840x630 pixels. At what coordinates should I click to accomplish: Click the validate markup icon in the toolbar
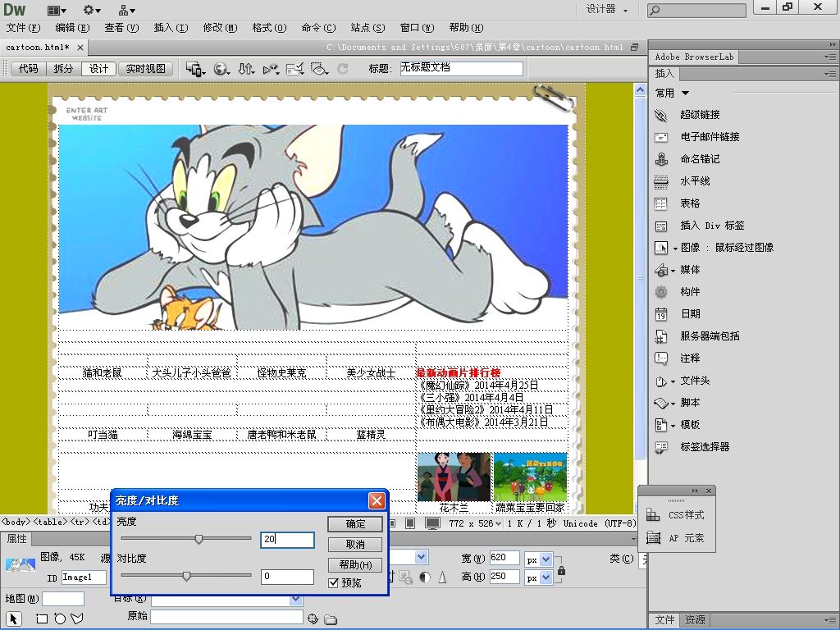click(x=271, y=69)
